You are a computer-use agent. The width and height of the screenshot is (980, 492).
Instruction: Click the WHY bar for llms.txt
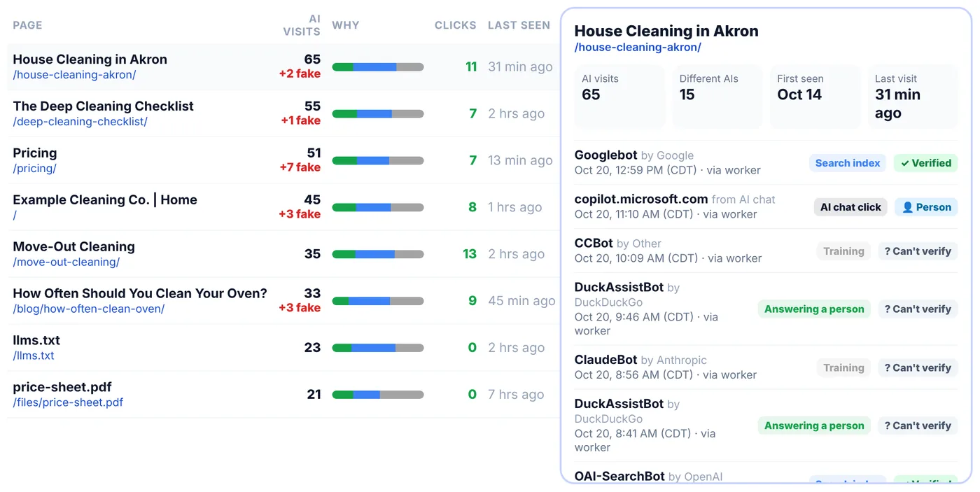[x=378, y=348]
